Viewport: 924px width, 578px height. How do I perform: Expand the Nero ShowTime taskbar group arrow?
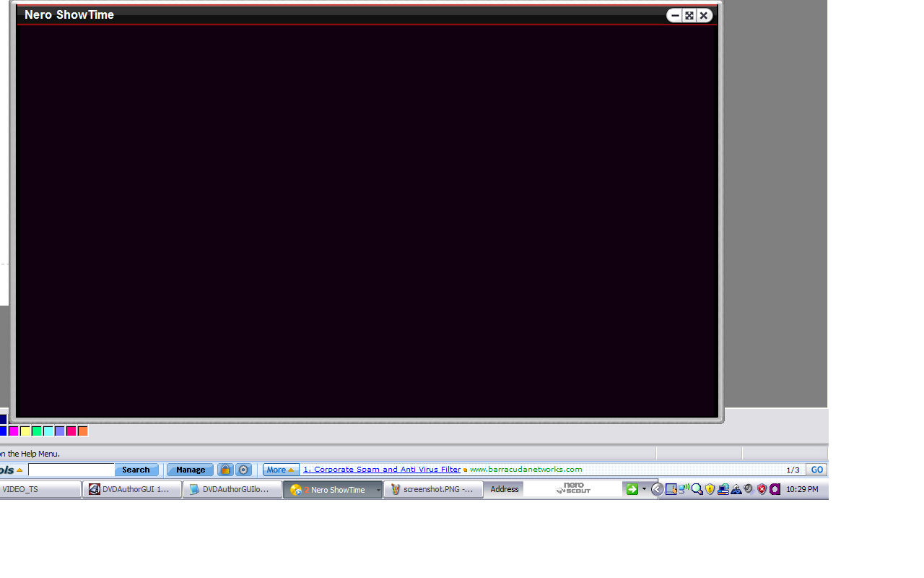(378, 490)
